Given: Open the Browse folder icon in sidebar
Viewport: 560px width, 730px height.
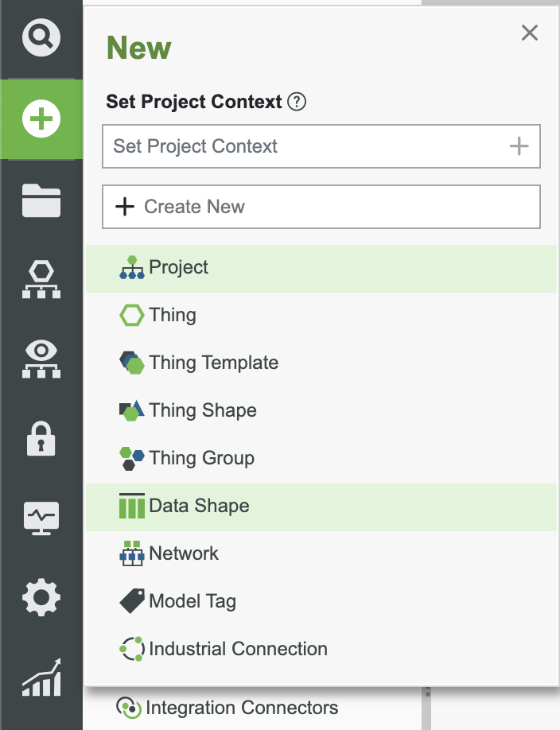Looking at the screenshot, I should point(41,200).
